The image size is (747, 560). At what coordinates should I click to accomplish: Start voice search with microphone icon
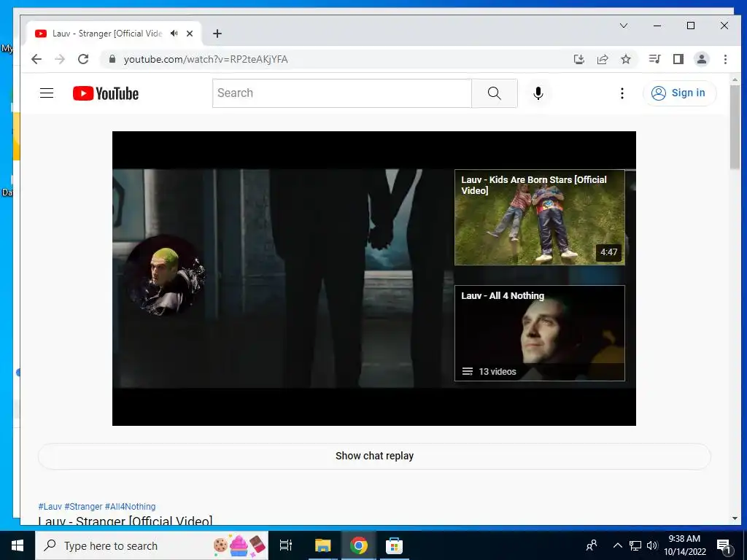[x=538, y=93]
